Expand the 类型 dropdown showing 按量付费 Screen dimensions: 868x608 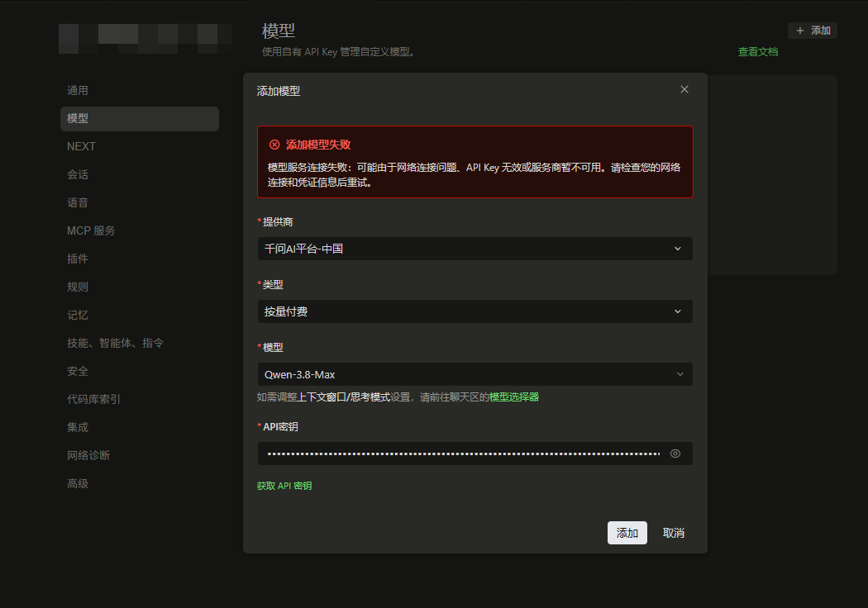[475, 311]
